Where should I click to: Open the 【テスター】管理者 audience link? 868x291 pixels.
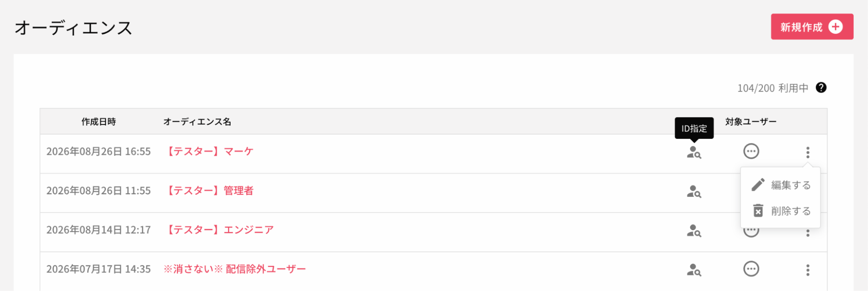coord(208,191)
